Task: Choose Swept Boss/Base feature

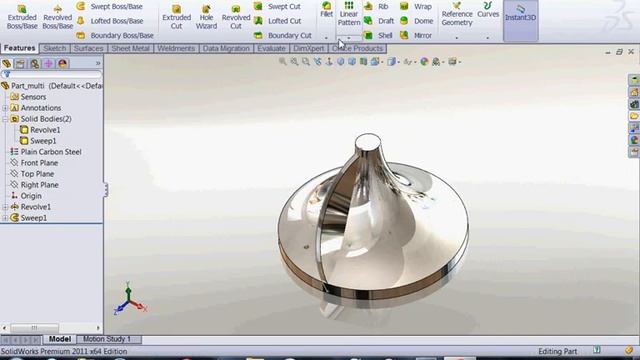Action: pos(109,7)
